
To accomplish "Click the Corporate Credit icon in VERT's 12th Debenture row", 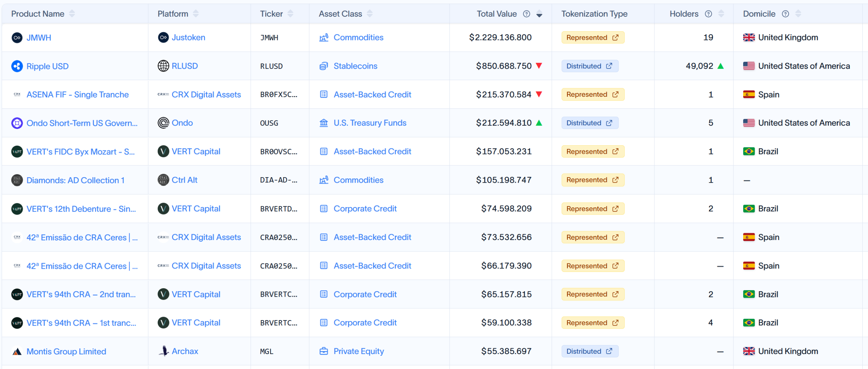I will [324, 208].
